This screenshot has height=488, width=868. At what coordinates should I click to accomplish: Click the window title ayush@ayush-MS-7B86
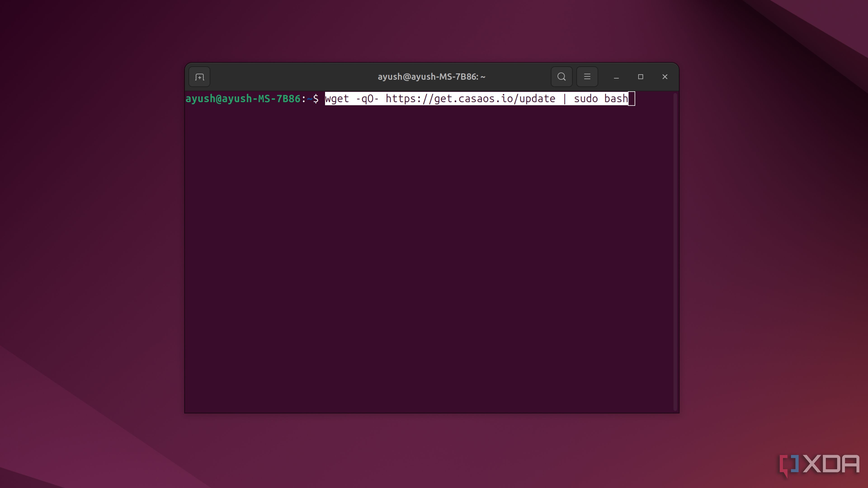(x=431, y=77)
